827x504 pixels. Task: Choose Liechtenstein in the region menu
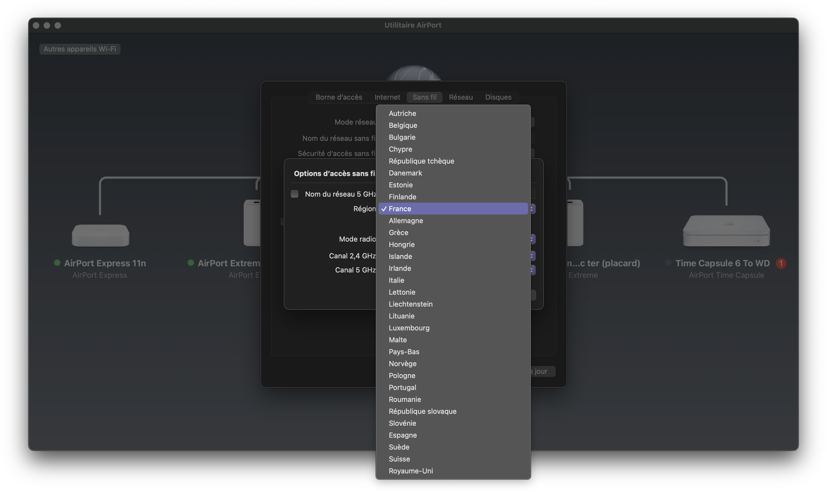pyautogui.click(x=453, y=304)
